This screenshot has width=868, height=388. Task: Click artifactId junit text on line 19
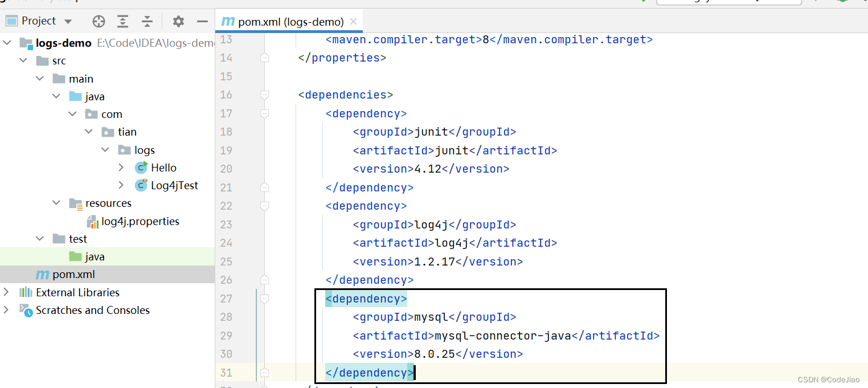tap(452, 150)
